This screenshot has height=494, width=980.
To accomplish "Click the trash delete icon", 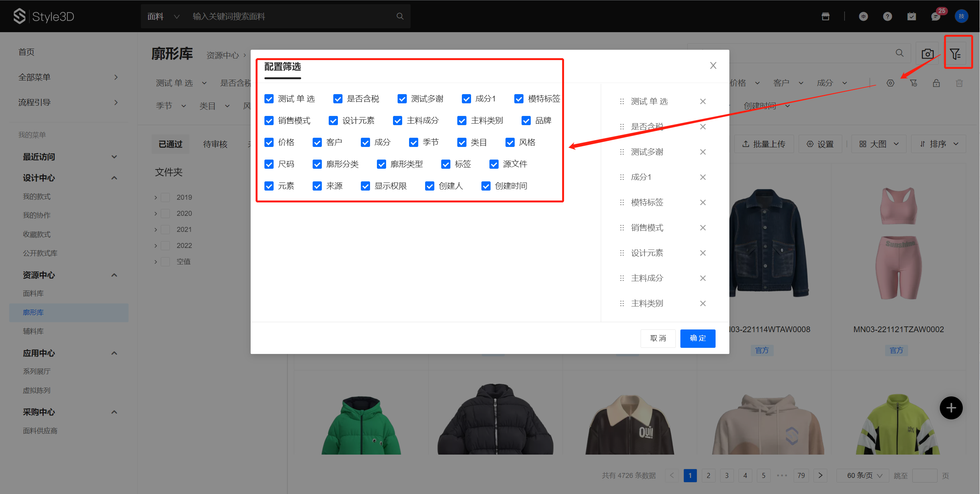I will coord(959,83).
